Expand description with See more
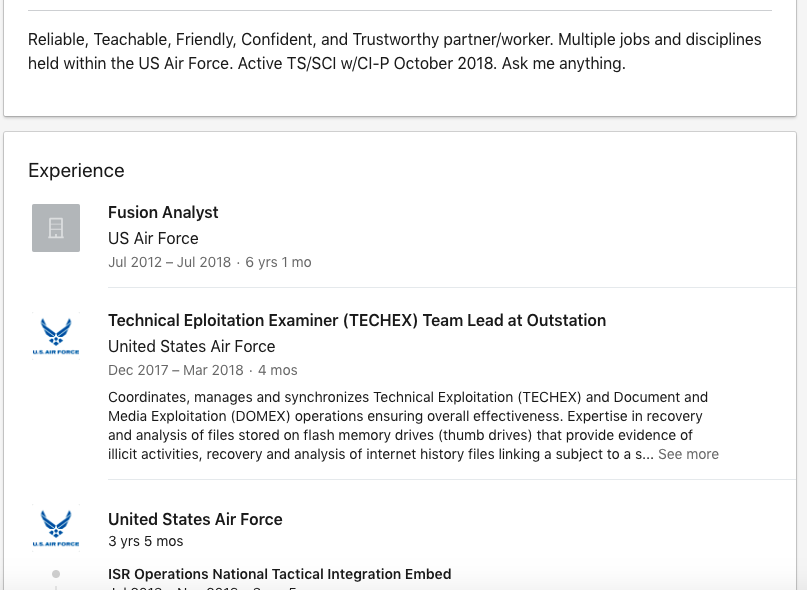The image size is (807, 590). click(x=688, y=454)
